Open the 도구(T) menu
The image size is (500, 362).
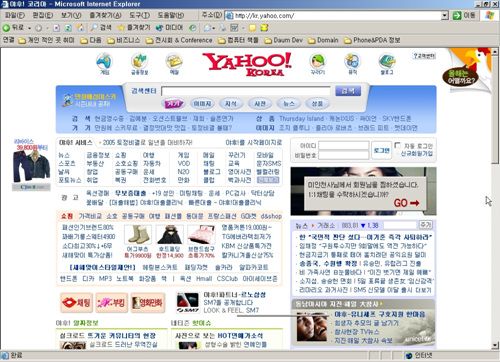139,15
